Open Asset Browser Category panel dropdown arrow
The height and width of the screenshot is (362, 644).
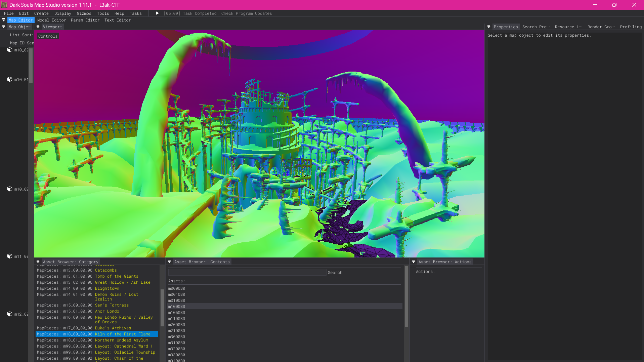coord(38,262)
